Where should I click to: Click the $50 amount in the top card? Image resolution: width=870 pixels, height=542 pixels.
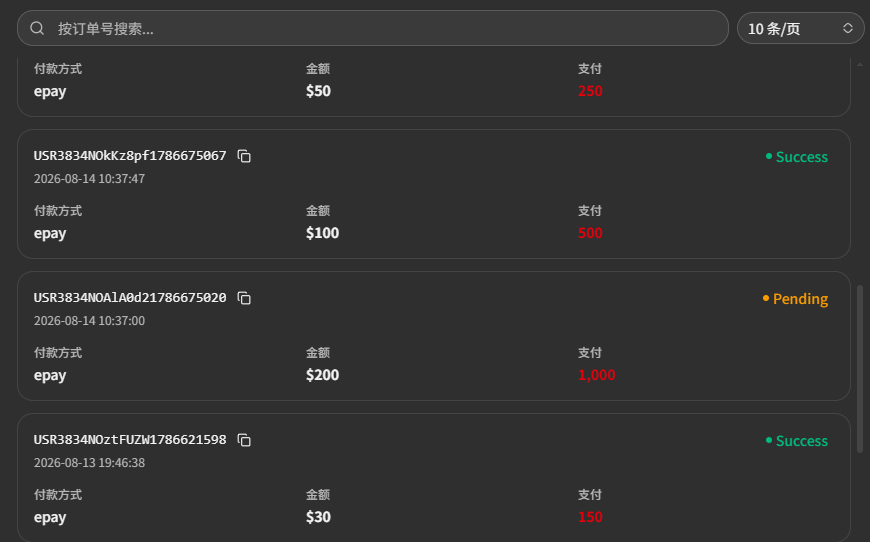[318, 91]
